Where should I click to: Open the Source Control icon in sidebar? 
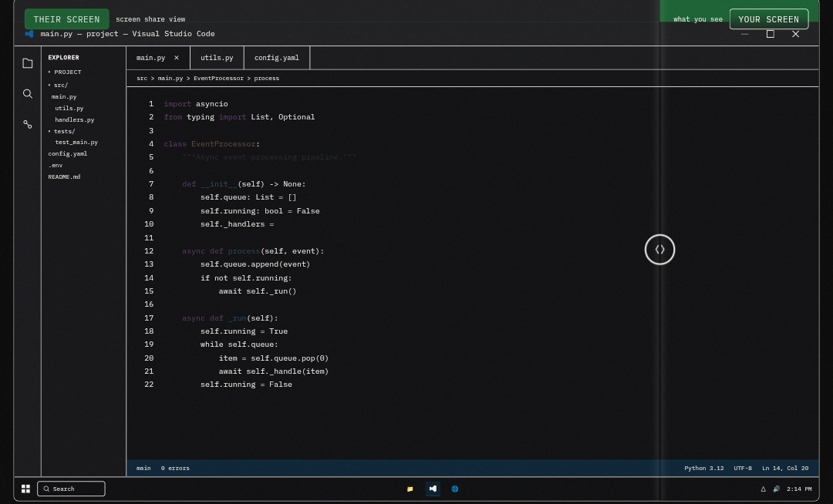pyautogui.click(x=28, y=124)
